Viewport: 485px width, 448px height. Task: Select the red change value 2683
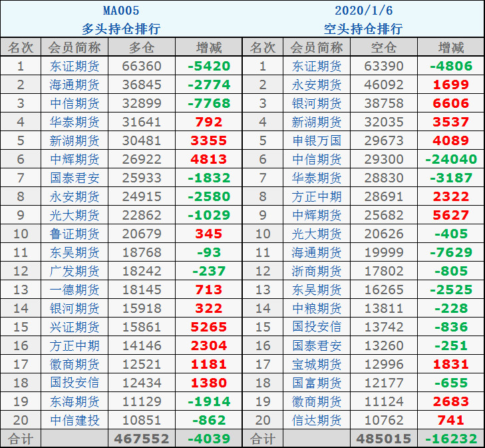point(451,401)
